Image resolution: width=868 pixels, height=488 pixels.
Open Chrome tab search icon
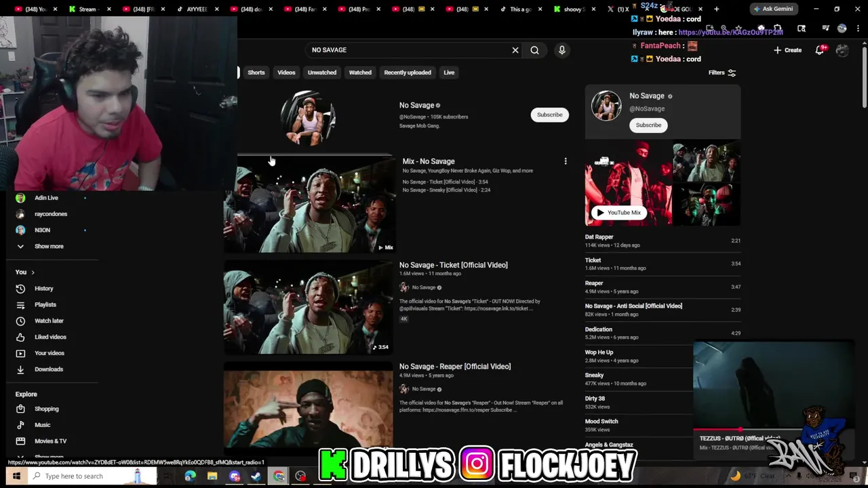(x=802, y=28)
